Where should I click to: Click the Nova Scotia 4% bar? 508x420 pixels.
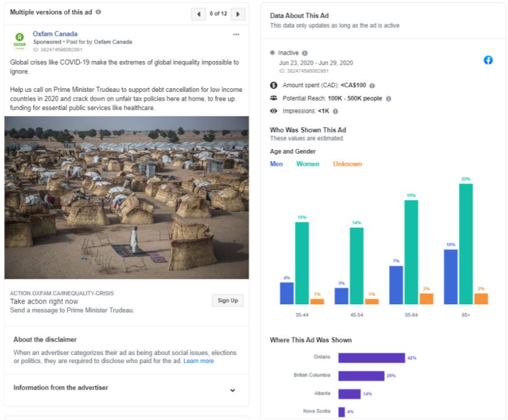(342, 412)
